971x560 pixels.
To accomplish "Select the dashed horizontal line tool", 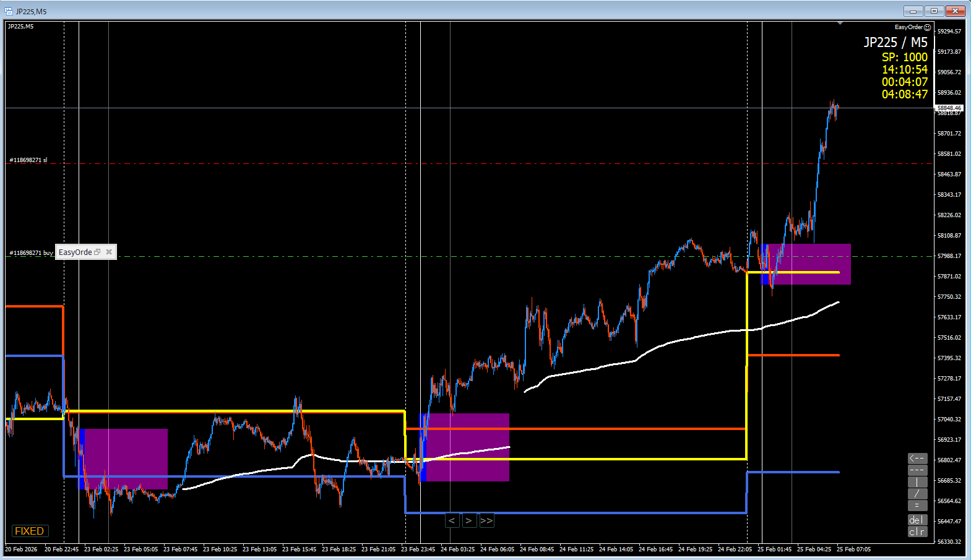I will coord(917,470).
